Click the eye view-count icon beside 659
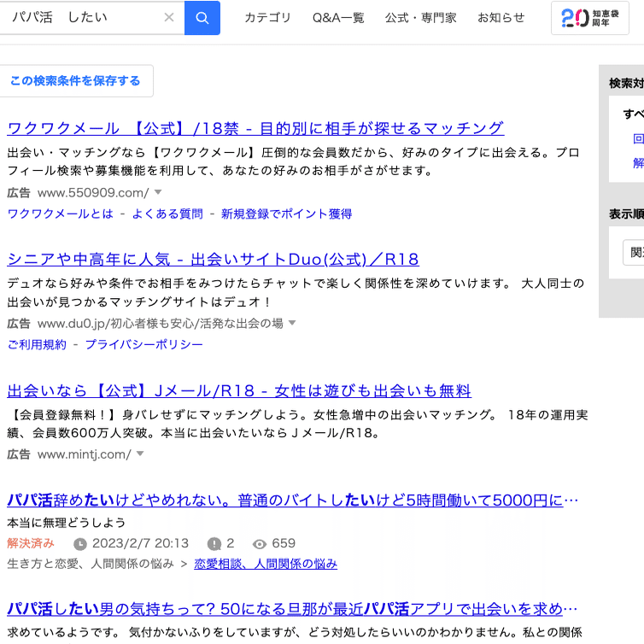 (259, 544)
